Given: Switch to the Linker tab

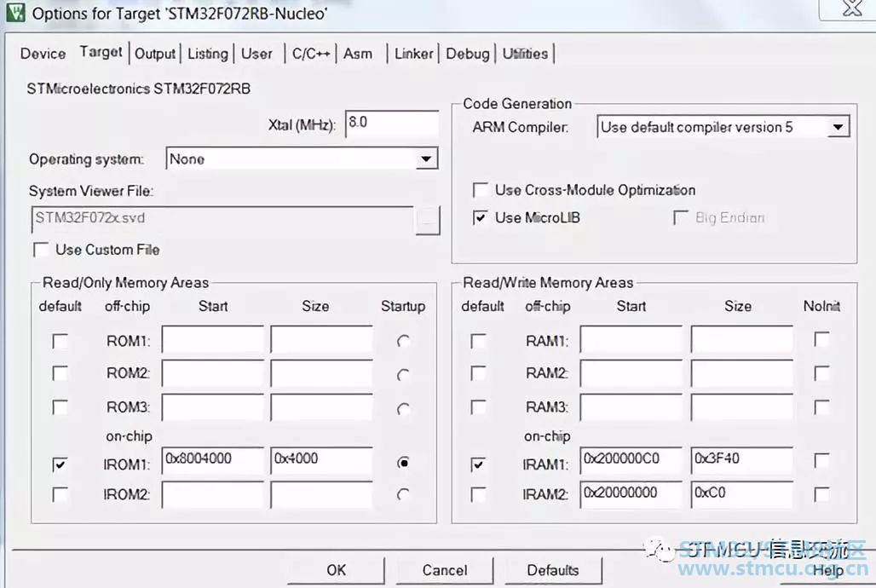Looking at the screenshot, I should [414, 55].
